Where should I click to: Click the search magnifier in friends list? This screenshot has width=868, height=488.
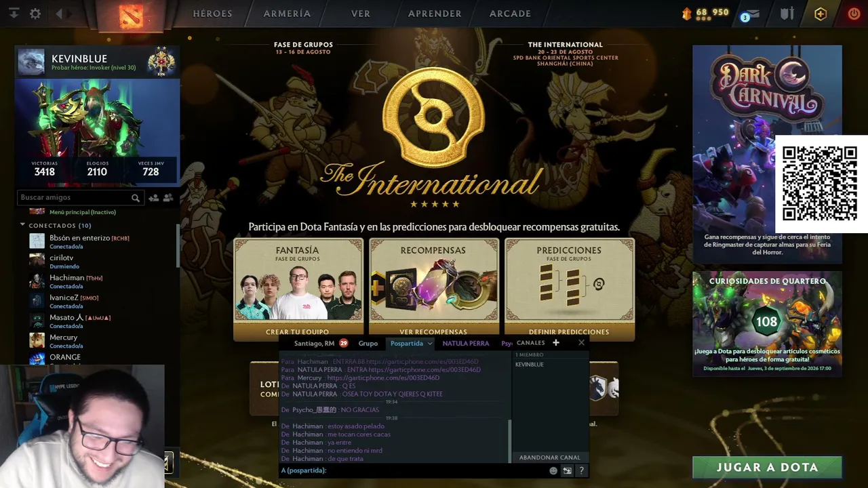[136, 198]
